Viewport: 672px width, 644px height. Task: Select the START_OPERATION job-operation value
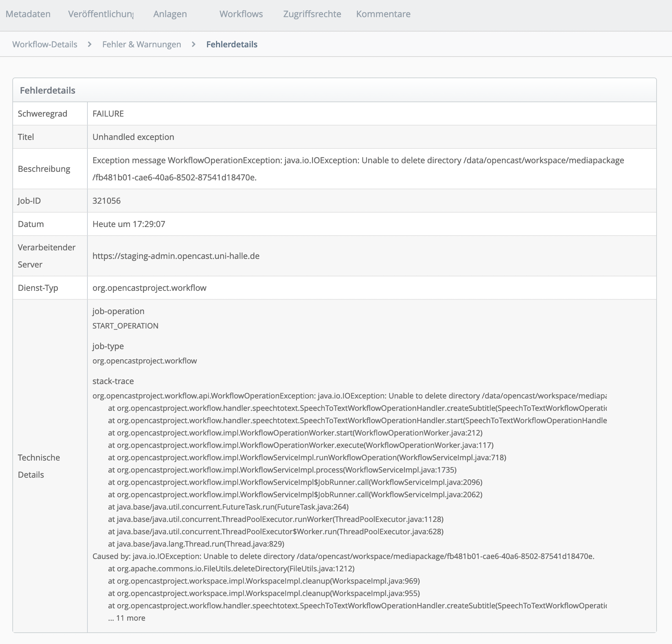(125, 325)
